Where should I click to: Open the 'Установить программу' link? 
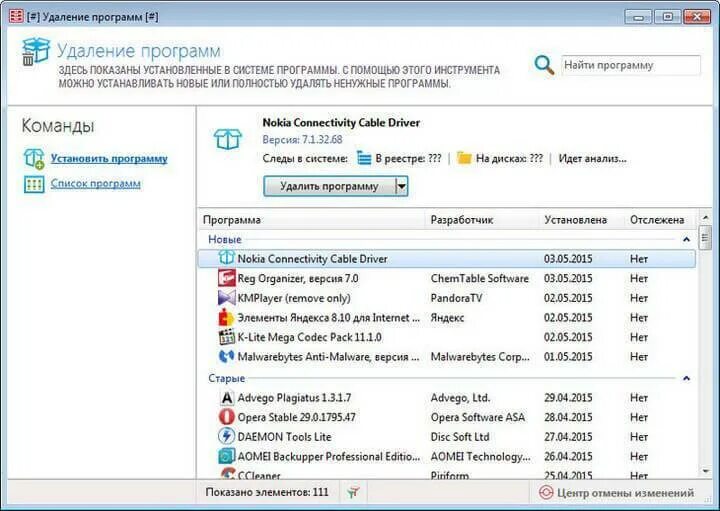coord(109,159)
